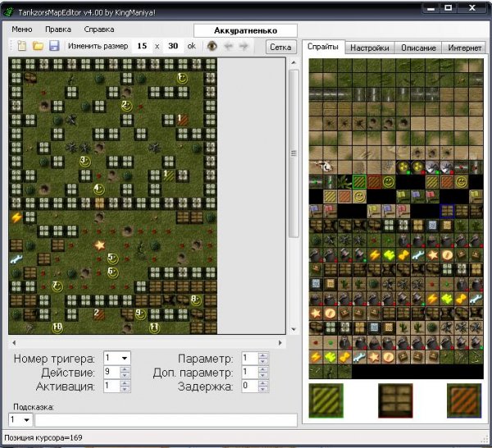Screen dimensions: 492x448
Task: Click the map's vertical scrollbar up arrow
Action: tap(294, 62)
